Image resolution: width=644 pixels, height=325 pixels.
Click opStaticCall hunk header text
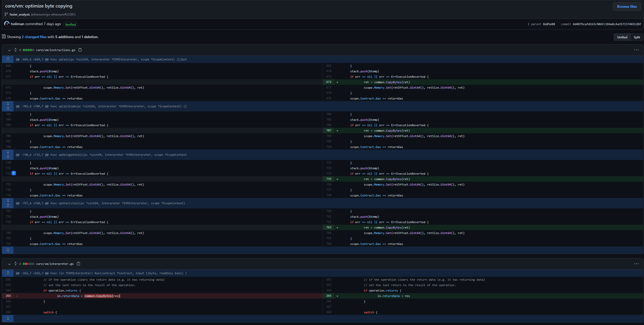[x=100, y=203]
